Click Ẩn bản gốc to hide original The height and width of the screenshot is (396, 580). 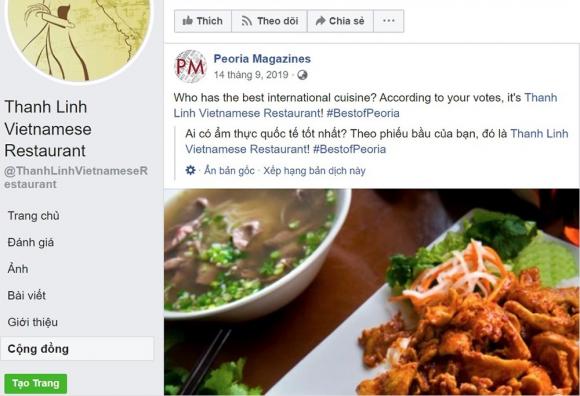tap(229, 170)
